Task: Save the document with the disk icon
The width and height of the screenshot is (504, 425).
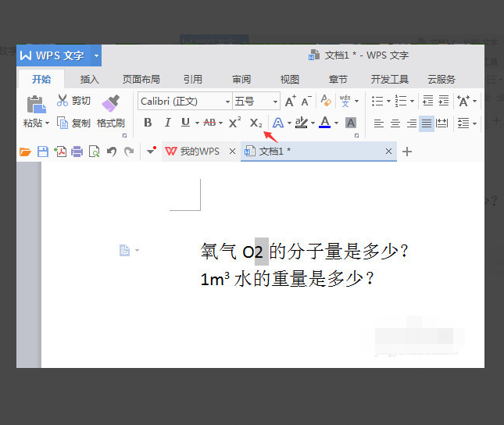Action: [43, 152]
